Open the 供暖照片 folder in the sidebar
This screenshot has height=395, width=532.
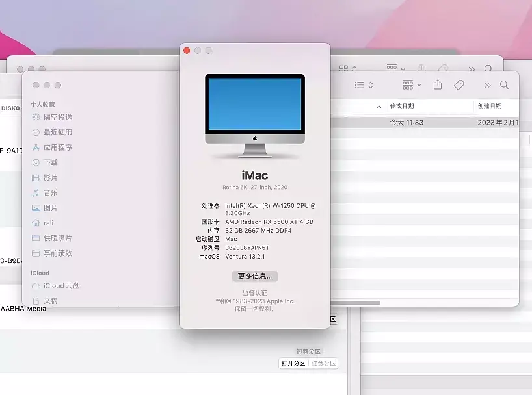[52, 238]
